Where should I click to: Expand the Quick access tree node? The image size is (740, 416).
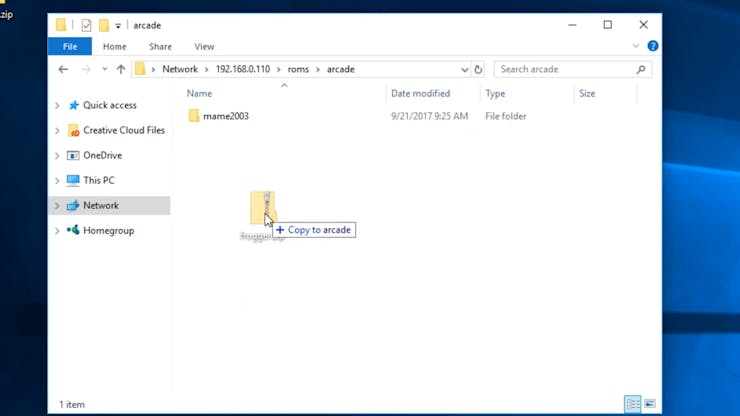click(x=57, y=105)
